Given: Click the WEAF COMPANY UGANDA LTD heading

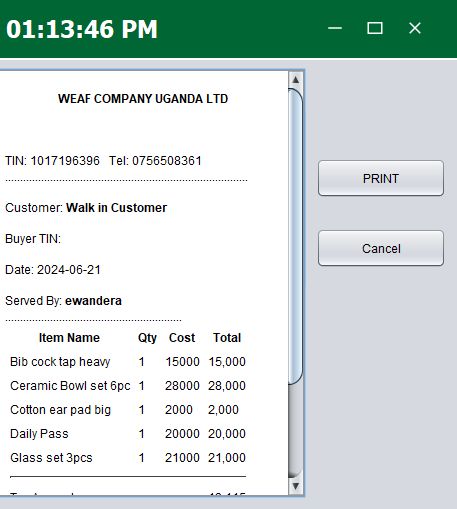Looking at the screenshot, I should point(143,99).
